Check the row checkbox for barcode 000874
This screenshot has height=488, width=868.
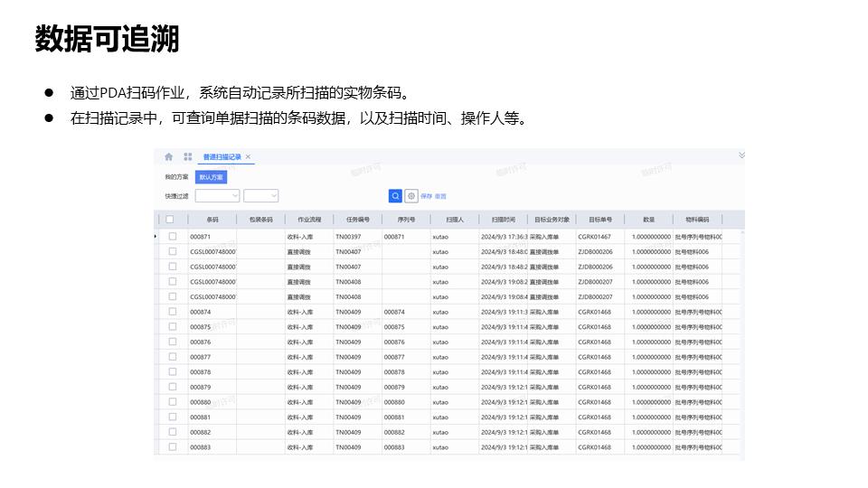173,312
